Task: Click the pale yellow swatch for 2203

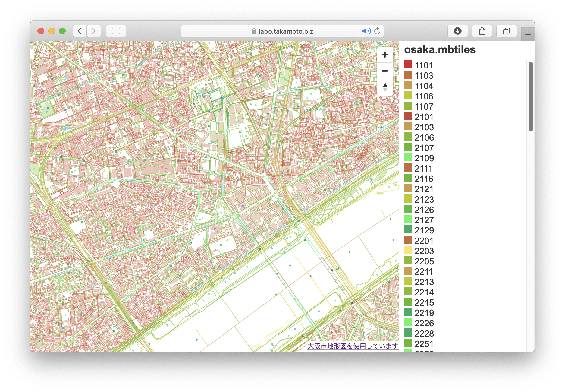Action: tap(408, 250)
